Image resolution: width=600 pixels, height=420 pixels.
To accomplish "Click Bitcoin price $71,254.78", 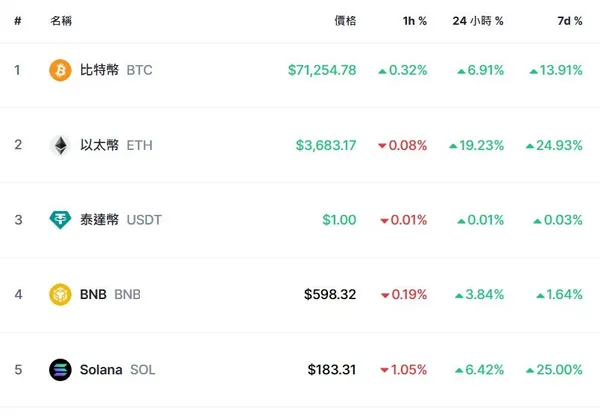I will tap(321, 70).
